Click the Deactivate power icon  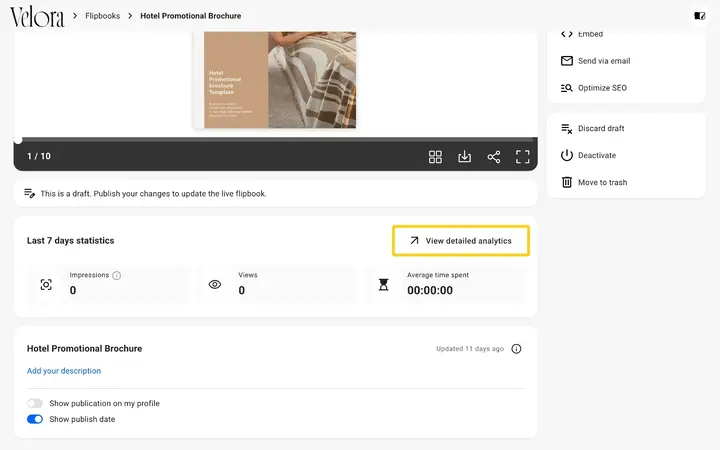567,155
